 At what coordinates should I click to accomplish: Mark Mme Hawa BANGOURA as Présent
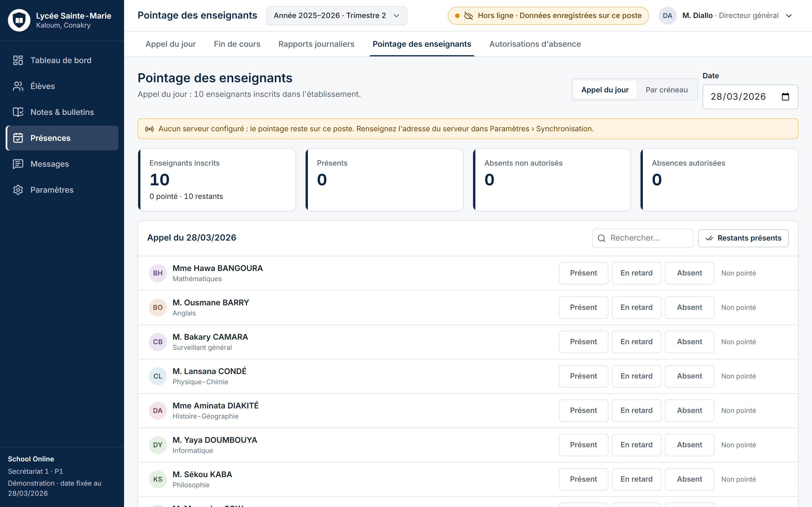(x=583, y=273)
